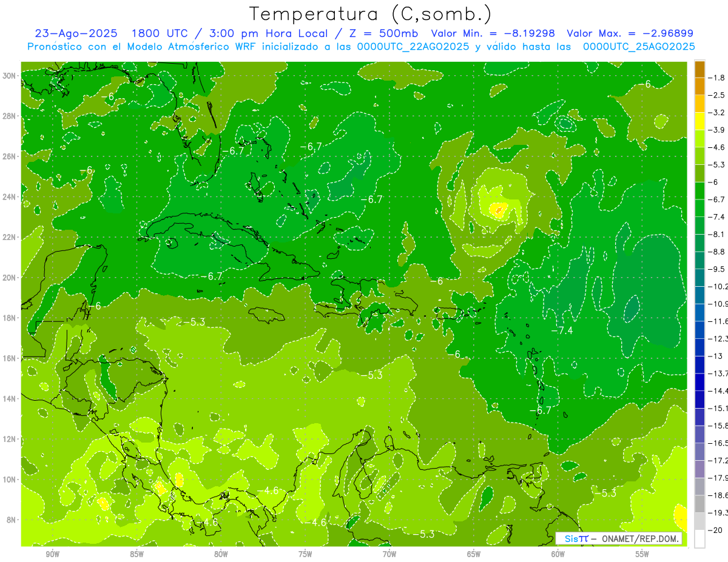Click the "-8.8" colorbar legend value
The width and height of the screenshot is (728, 562).
click(717, 251)
